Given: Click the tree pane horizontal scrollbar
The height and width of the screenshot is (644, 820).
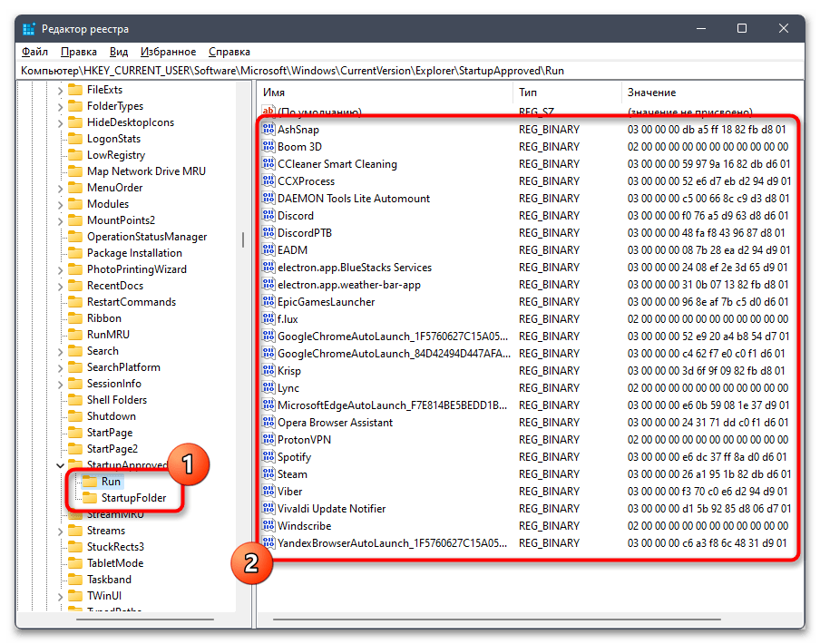Looking at the screenshot, I should (x=145, y=620).
